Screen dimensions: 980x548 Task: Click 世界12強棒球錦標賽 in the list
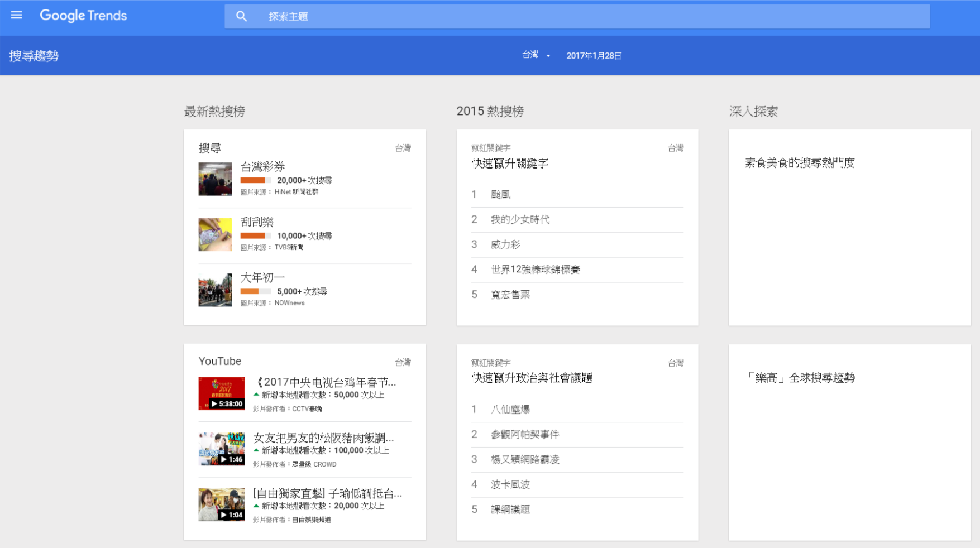[535, 270]
